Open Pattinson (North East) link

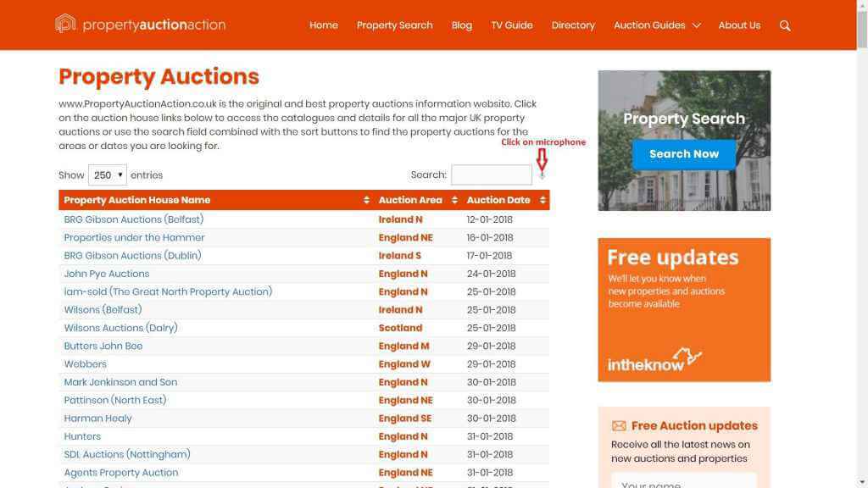[114, 400]
